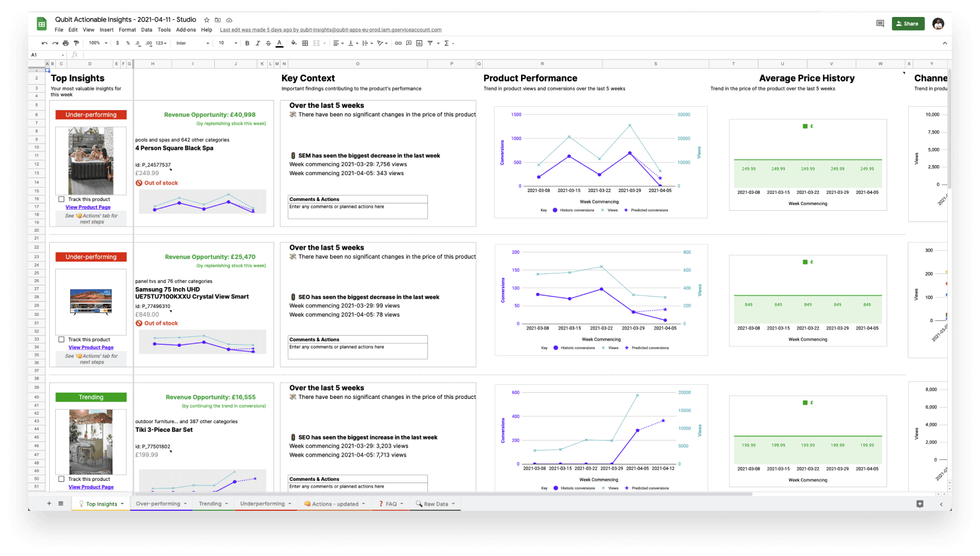Click the Explore icon at bottom right
The height and width of the screenshot is (556, 980).
pyautogui.click(x=920, y=504)
